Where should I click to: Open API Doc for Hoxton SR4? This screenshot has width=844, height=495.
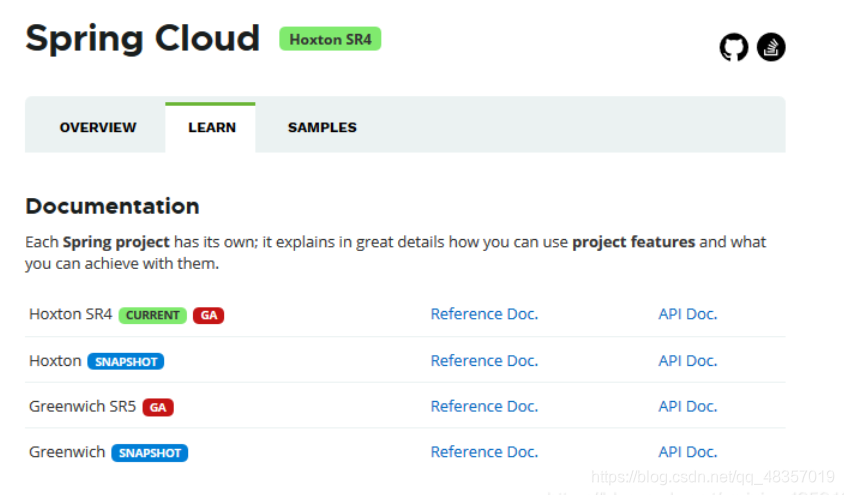coord(687,314)
